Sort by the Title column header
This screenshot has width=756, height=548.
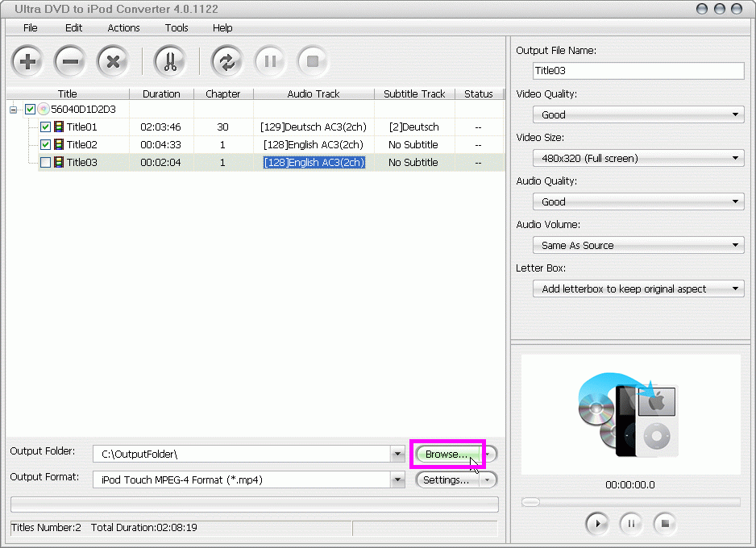[68, 94]
